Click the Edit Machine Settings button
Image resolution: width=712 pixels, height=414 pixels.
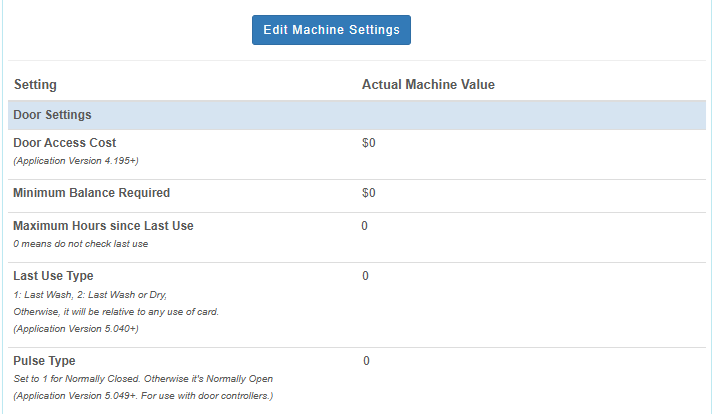tap(331, 30)
